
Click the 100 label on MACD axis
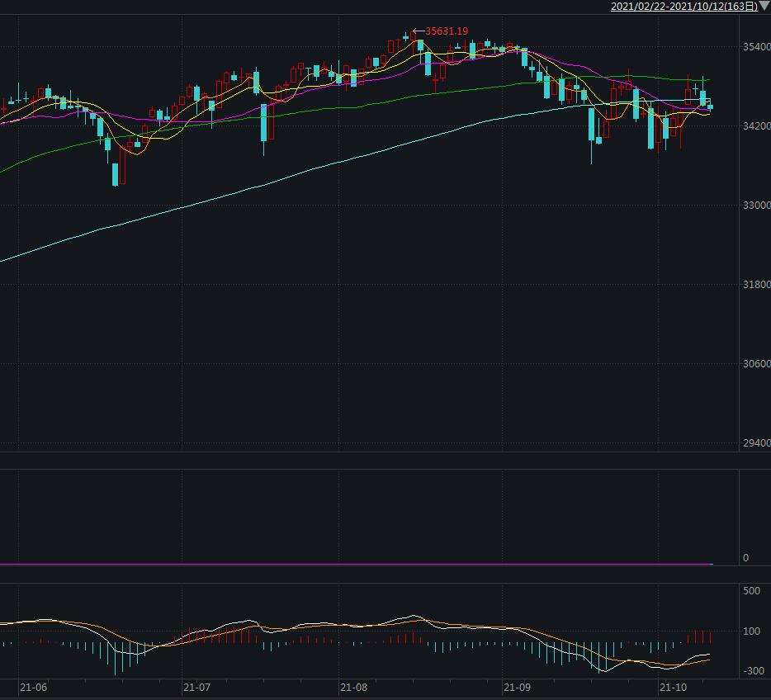751,631
